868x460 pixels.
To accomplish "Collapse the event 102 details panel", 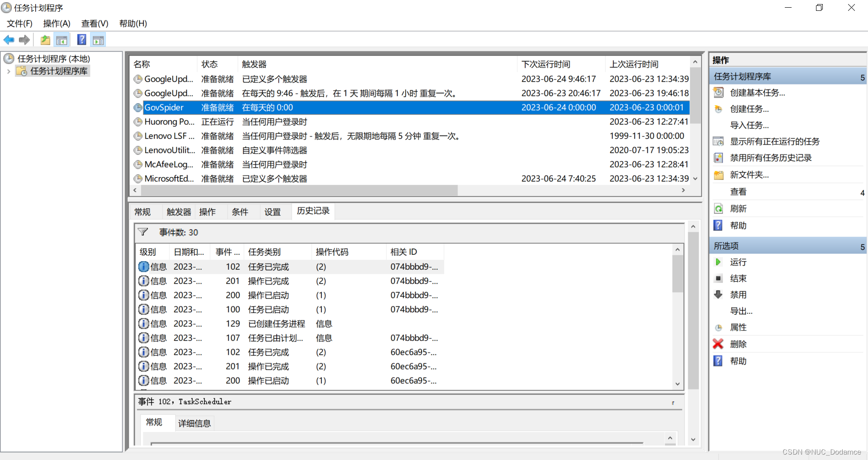I will [673, 402].
